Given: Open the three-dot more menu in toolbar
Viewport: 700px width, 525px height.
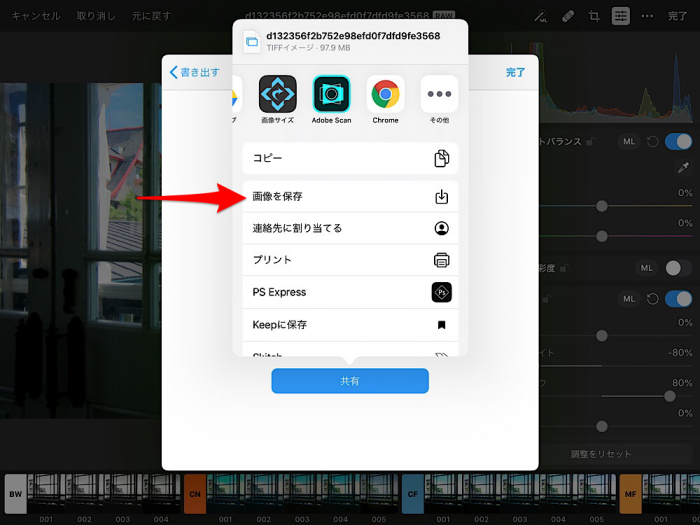Looking at the screenshot, I should [x=647, y=16].
